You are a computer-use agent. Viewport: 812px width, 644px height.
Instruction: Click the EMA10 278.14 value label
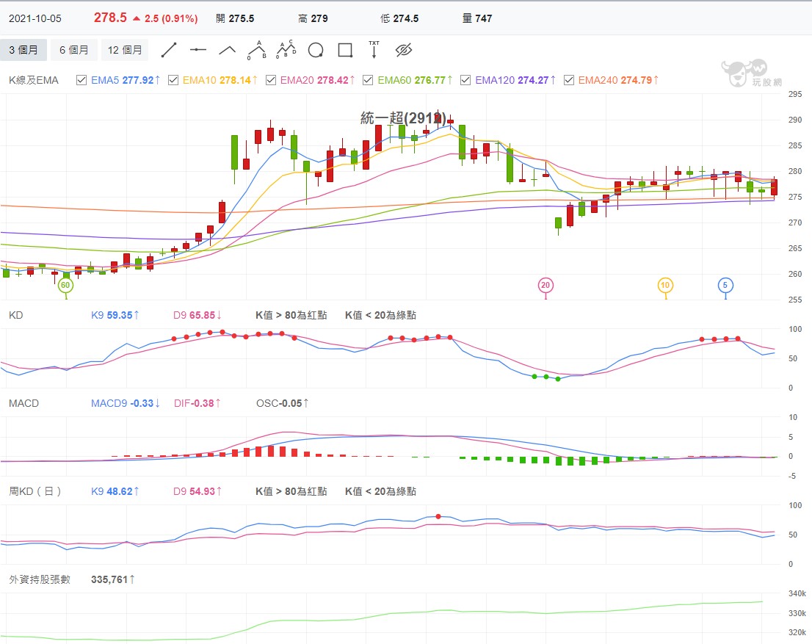pyautogui.click(x=220, y=80)
